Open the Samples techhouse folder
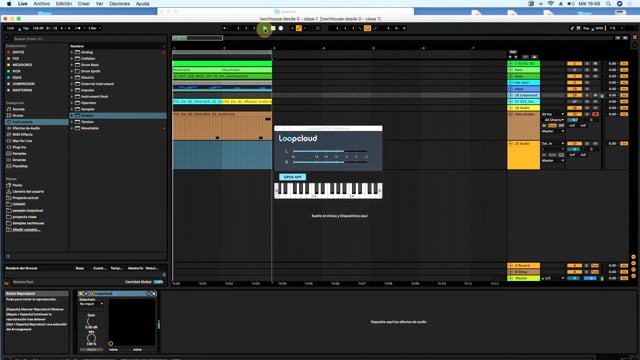 28,223
